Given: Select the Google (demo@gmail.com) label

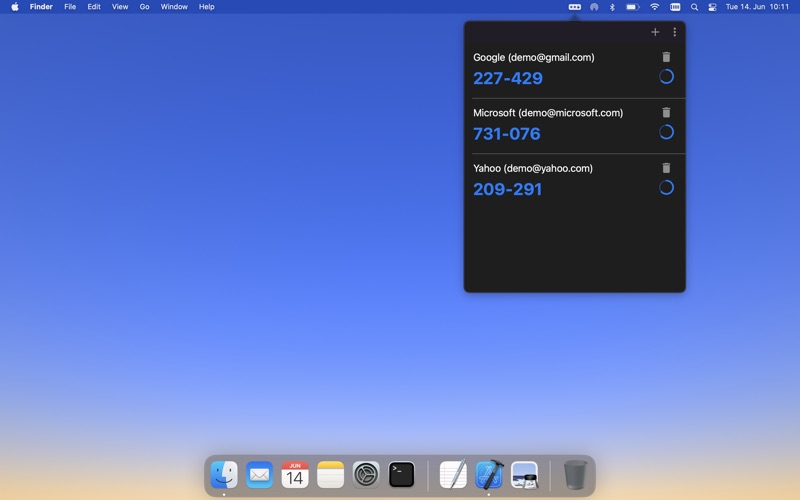Looking at the screenshot, I should pos(534,57).
